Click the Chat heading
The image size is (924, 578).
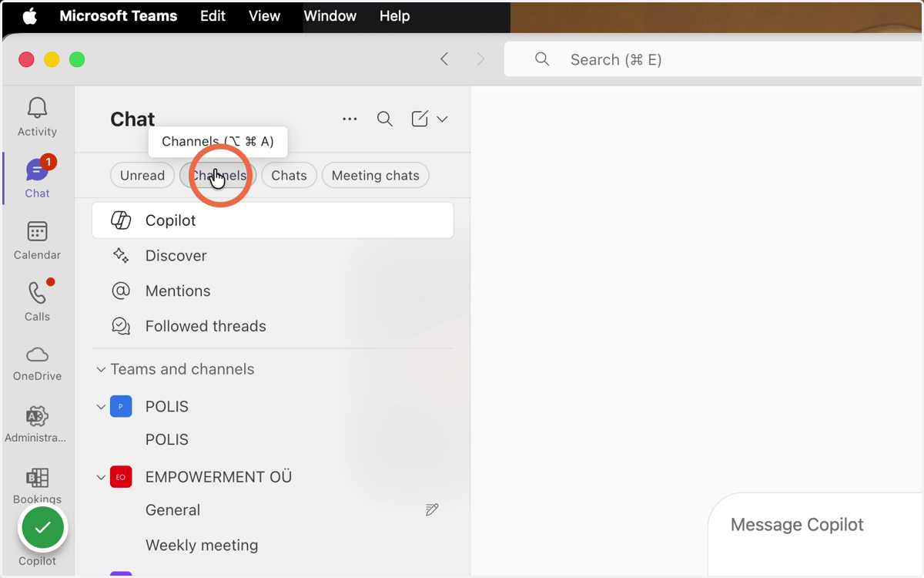click(132, 119)
